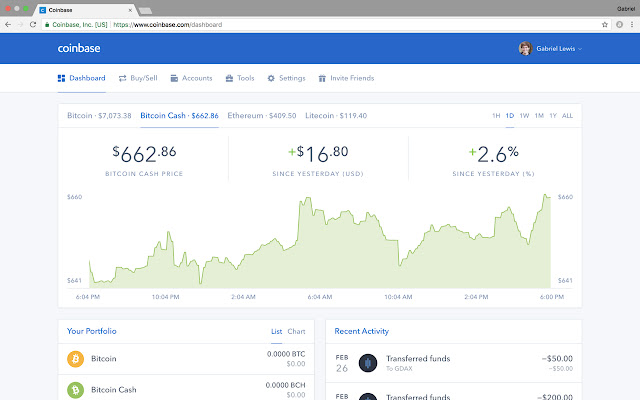
Task: Go to the Buy/Sell page
Action: tap(138, 78)
